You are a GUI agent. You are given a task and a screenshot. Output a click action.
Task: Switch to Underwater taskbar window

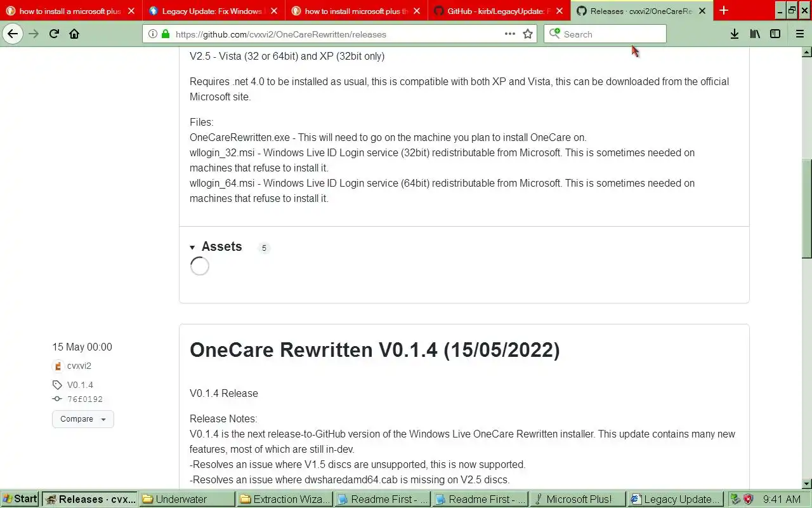[x=187, y=499]
